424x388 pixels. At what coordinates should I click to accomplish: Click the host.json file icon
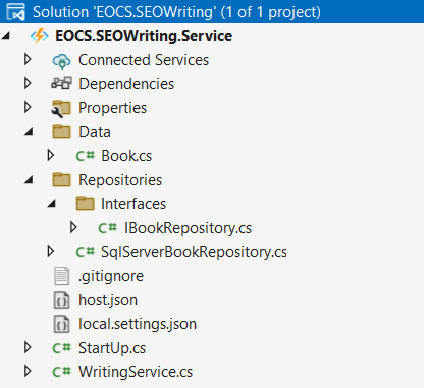pyautogui.click(x=62, y=300)
